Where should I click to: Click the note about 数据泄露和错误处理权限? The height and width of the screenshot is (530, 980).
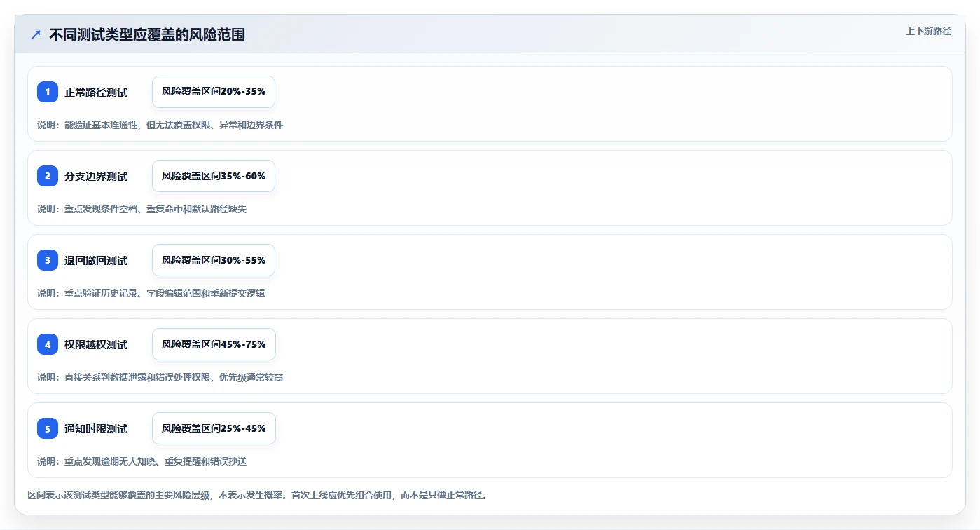[160, 377]
